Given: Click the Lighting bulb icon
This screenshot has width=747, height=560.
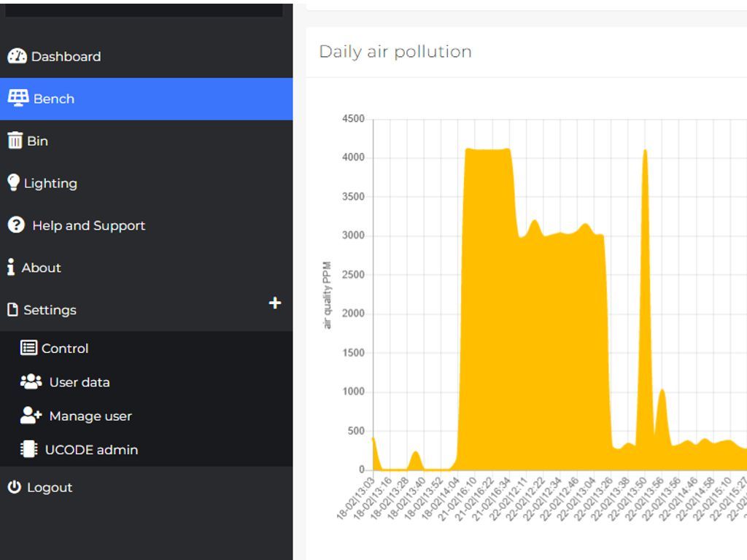Looking at the screenshot, I should pos(14,182).
